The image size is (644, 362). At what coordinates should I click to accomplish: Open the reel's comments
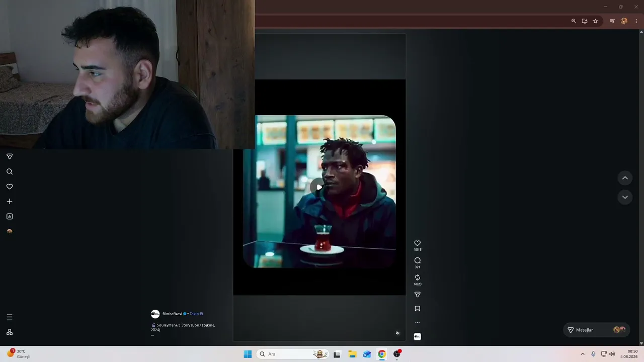pos(417,260)
